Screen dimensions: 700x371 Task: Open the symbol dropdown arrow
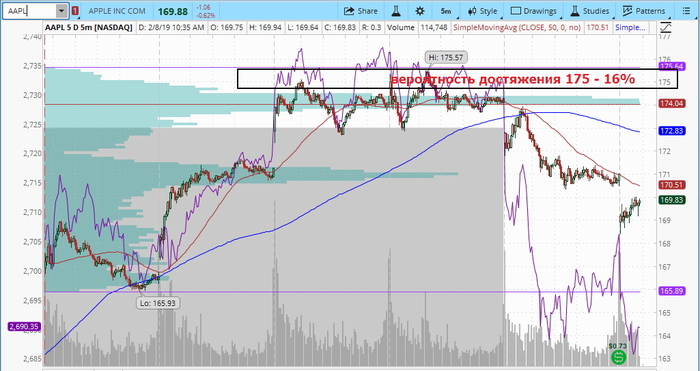coord(62,11)
